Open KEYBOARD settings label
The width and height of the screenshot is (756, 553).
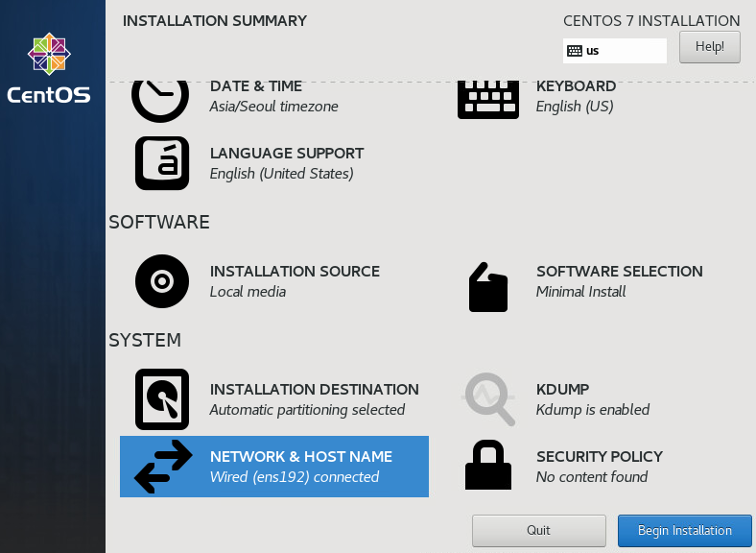tap(577, 86)
